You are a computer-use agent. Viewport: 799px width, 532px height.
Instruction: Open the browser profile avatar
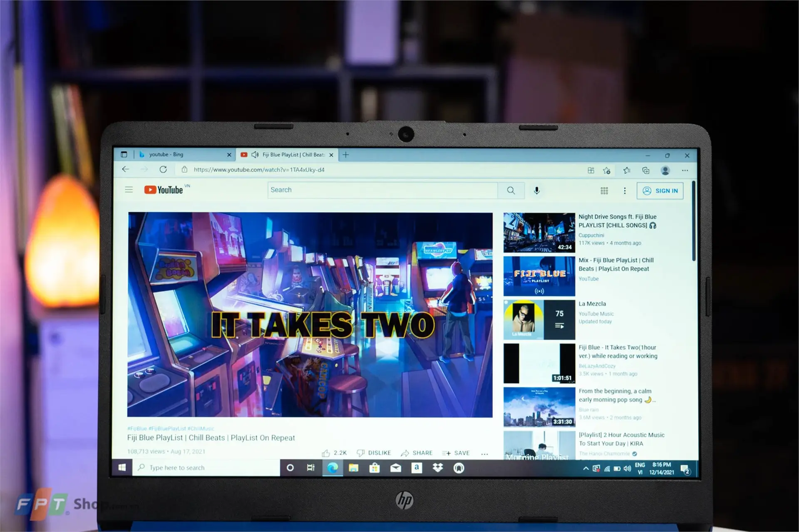(665, 170)
